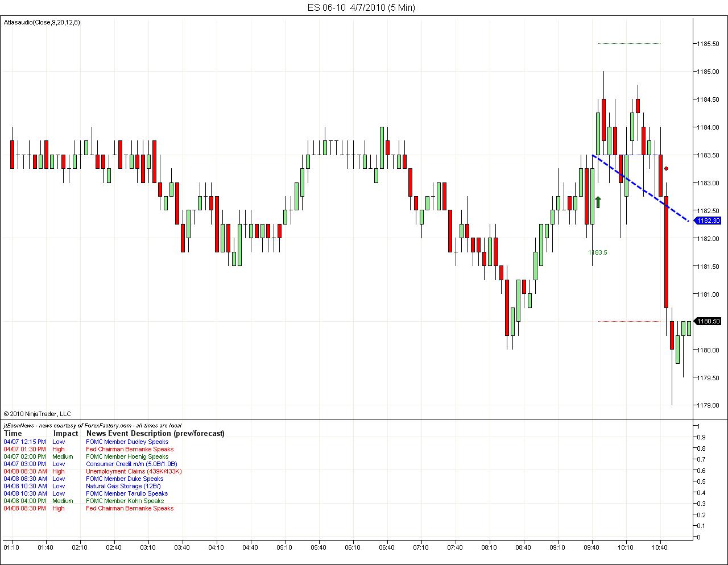Select FOMC Member Dudley Speaks news row
The width and height of the screenshot is (728, 565).
click(86, 442)
